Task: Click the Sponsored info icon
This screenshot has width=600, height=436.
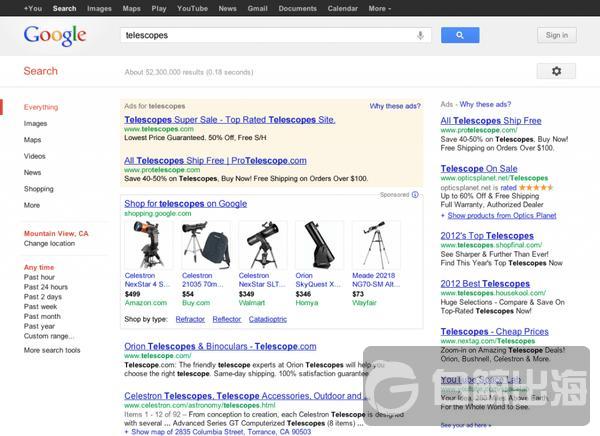Action: pyautogui.click(x=415, y=195)
